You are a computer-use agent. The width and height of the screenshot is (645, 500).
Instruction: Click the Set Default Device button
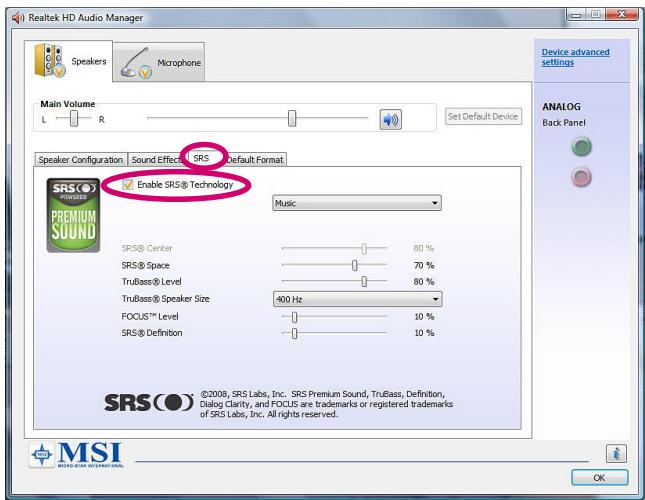pyautogui.click(x=483, y=116)
